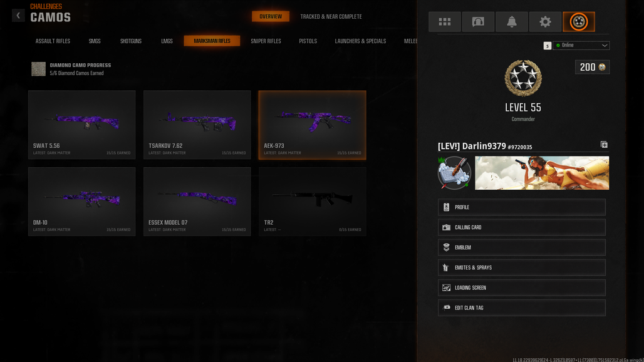Viewport: 644px width, 362px height.
Task: Open the SWAT 5.56 camo card
Action: click(x=81, y=125)
